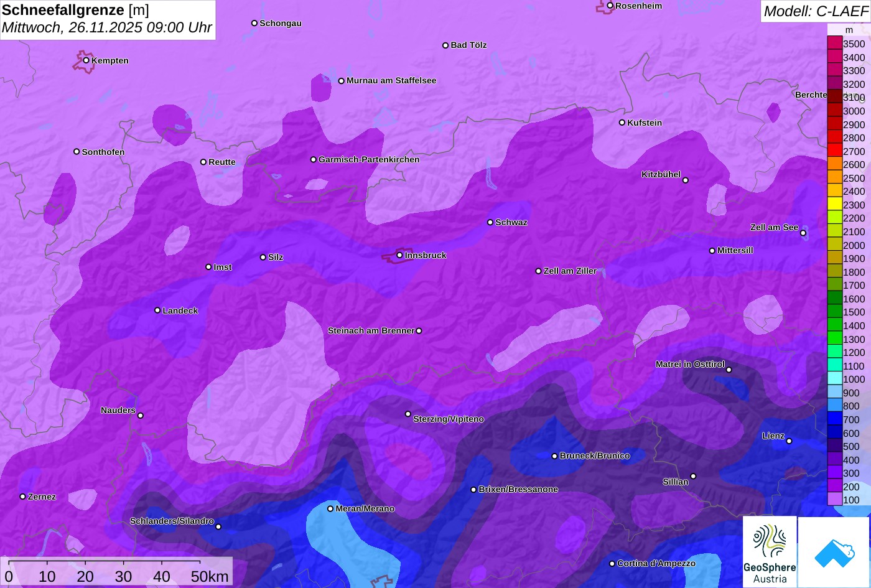Click the Innsbruck city marker
871x588 pixels.
[x=400, y=255]
